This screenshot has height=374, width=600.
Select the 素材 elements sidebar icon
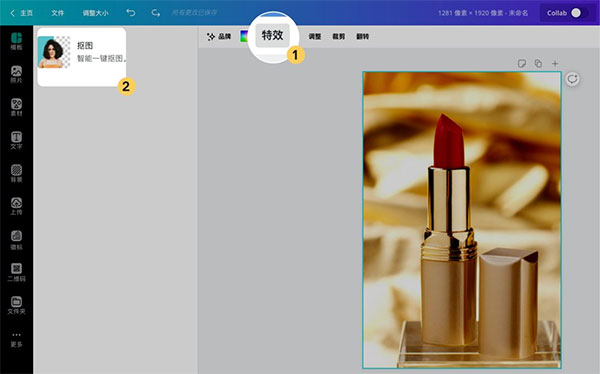(x=16, y=107)
